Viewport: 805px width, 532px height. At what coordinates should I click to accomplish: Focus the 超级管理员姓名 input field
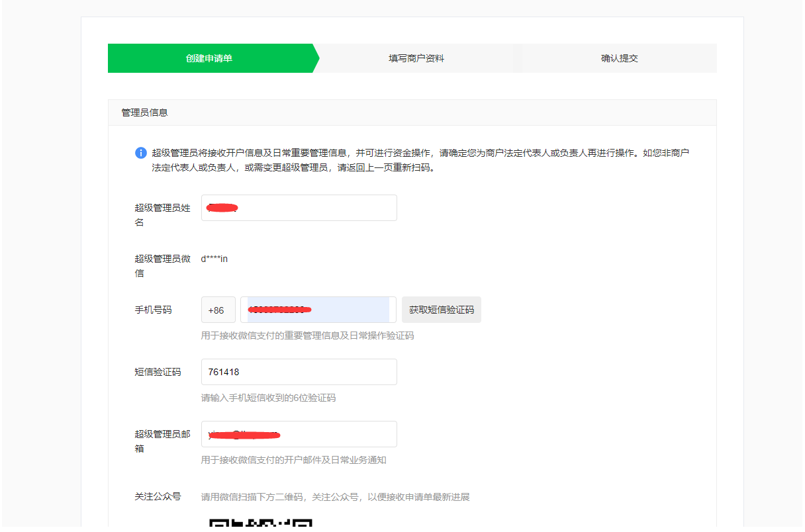tap(299, 208)
